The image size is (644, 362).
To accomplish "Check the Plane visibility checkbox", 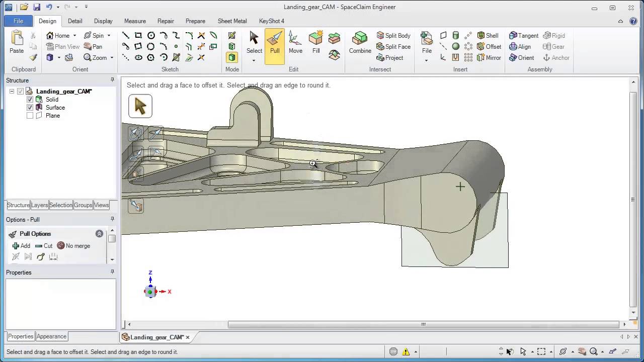I will coord(30,115).
